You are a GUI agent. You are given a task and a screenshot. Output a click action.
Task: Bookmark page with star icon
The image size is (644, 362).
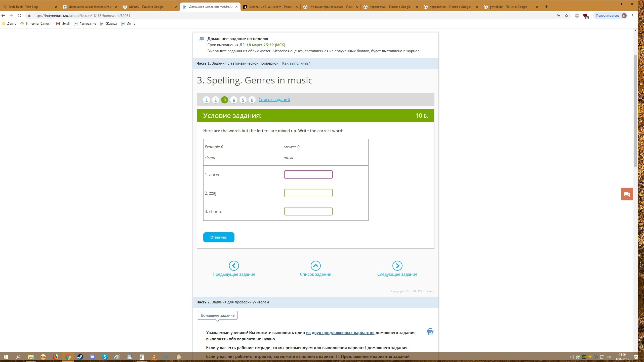[x=567, y=16]
